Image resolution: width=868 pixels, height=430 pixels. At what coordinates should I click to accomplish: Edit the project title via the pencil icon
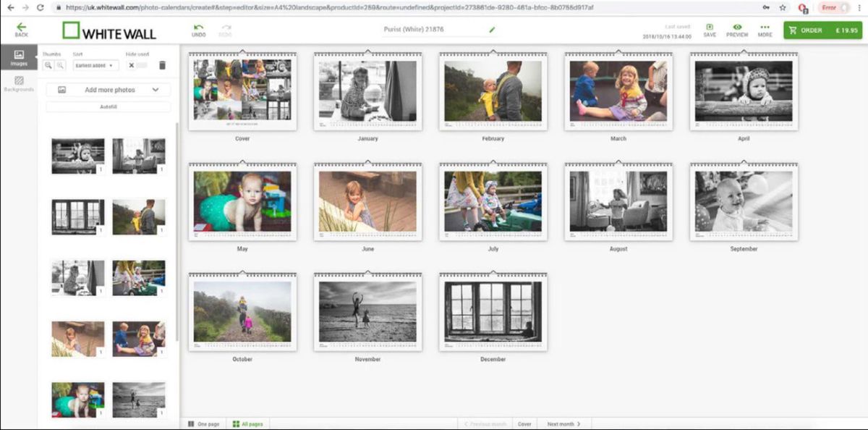(x=493, y=30)
